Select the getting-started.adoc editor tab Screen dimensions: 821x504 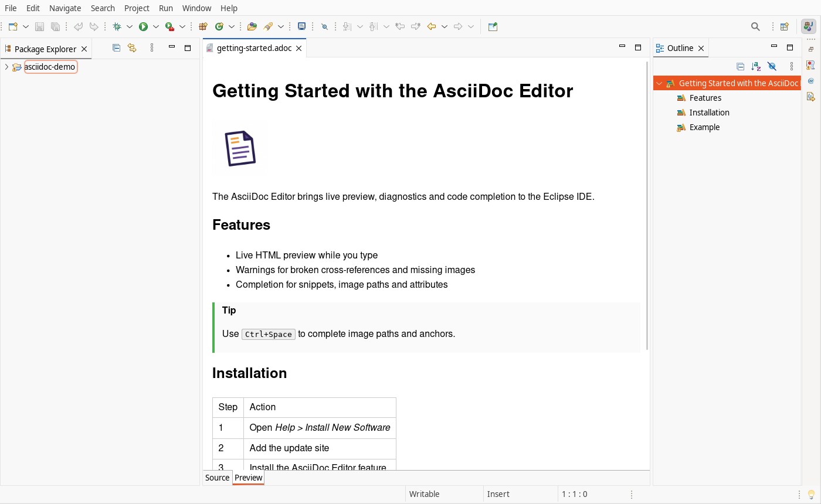(254, 48)
